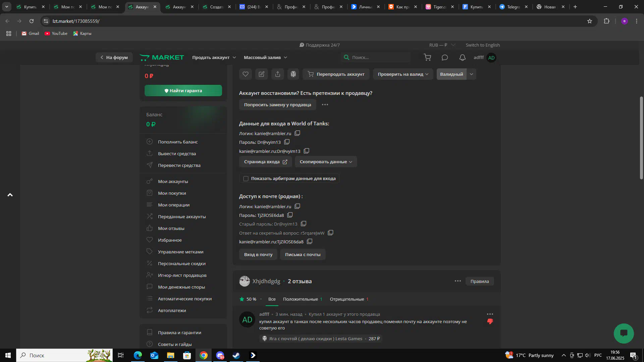Screen dimensions: 644x362
Task: Open File Explorer from the taskbar
Action: 171,355
